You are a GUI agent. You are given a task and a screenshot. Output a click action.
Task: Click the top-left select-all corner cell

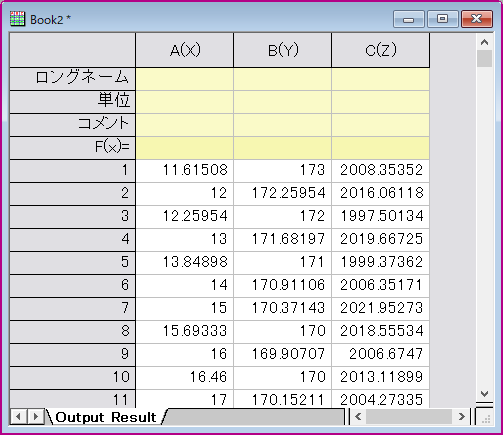coord(73,50)
